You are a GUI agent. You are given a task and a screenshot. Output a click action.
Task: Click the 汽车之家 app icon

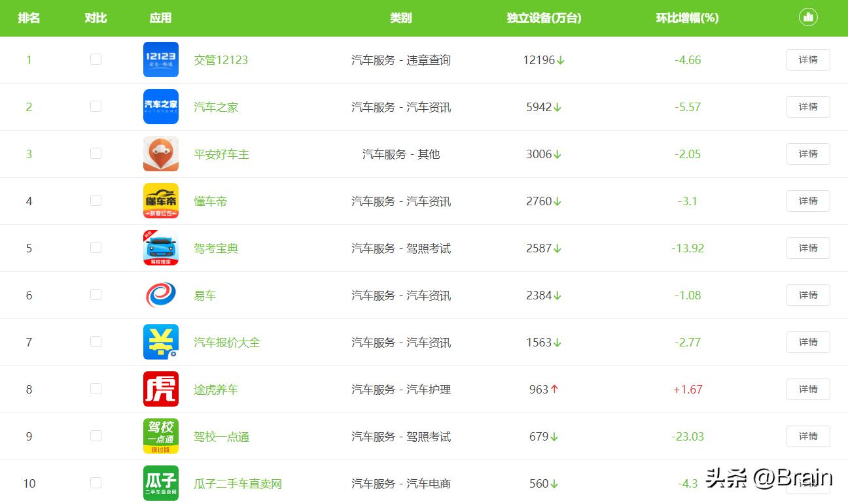160,107
